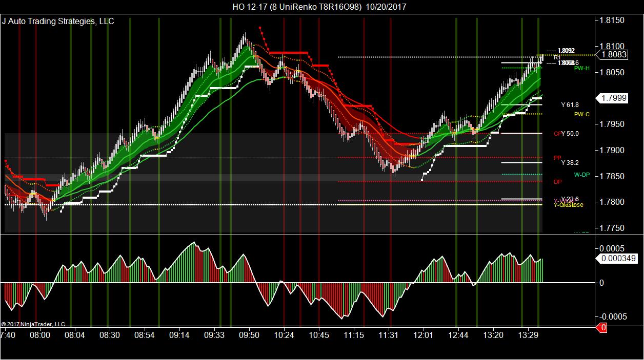The height and width of the screenshot is (360, 644).
Task: Click the 11:31 time axis label
Action: tap(388, 335)
